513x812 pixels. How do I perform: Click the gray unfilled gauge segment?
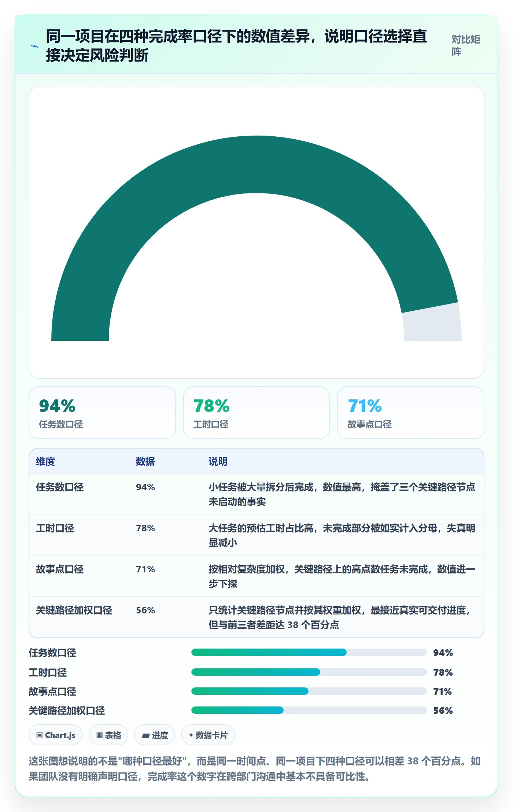coord(432,322)
